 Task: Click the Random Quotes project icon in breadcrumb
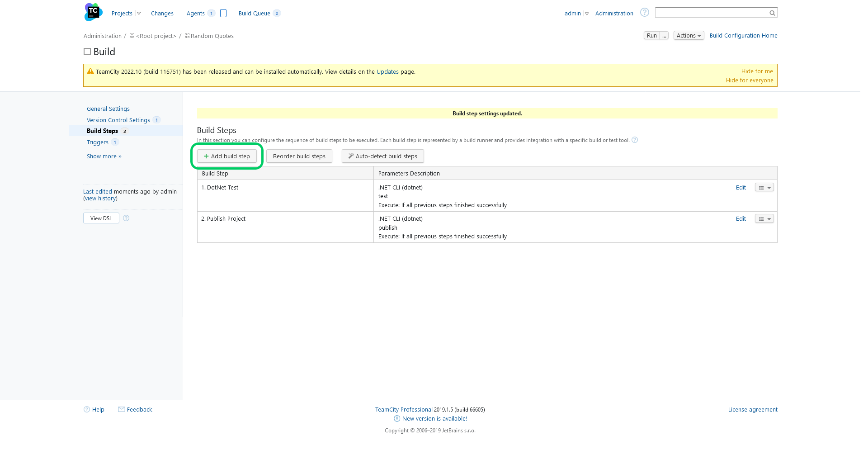[187, 36]
